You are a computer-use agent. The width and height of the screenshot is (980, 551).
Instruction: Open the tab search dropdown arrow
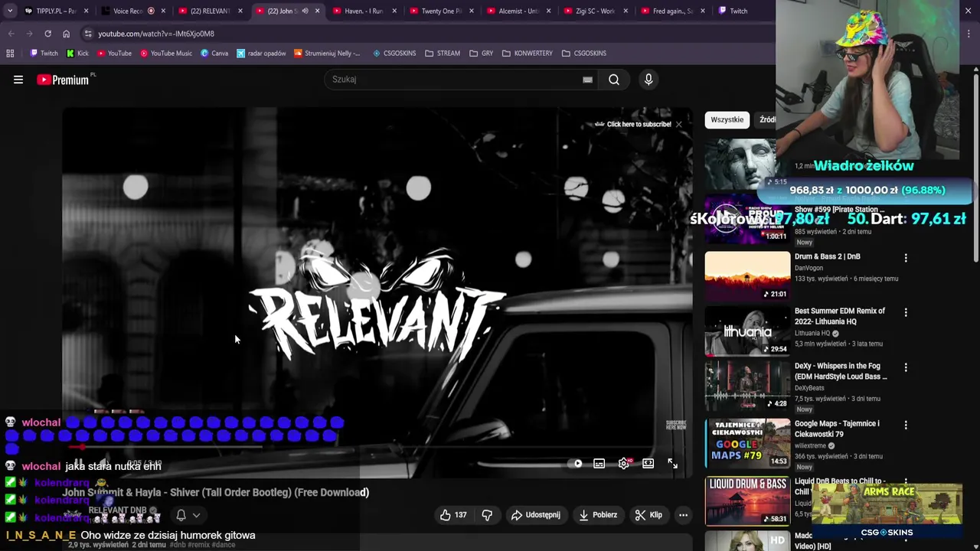click(9, 11)
